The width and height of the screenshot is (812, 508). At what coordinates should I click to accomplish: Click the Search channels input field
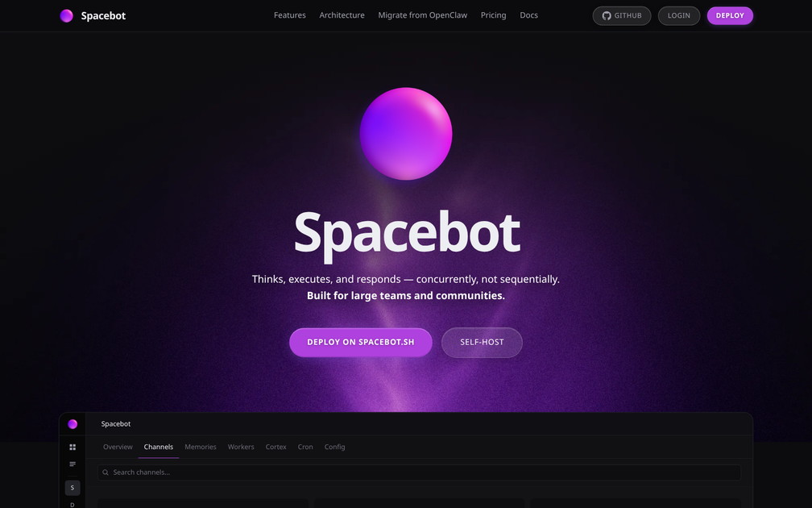tap(420, 473)
